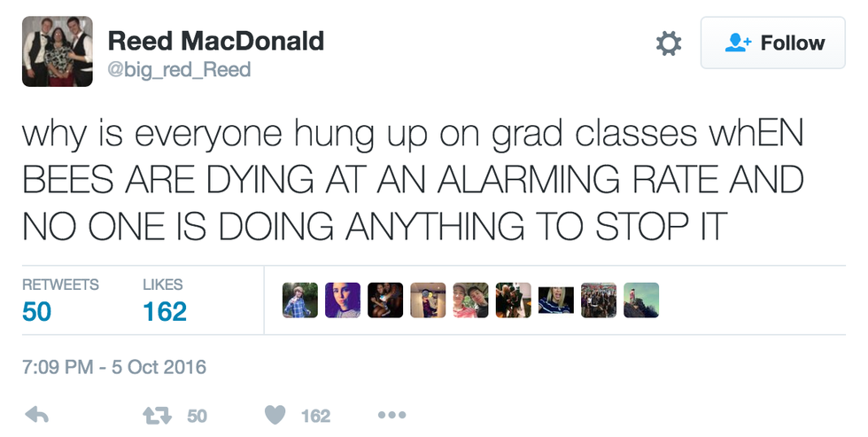View the 50 retweets list
This screenshot has width=868, height=437.
60,300
